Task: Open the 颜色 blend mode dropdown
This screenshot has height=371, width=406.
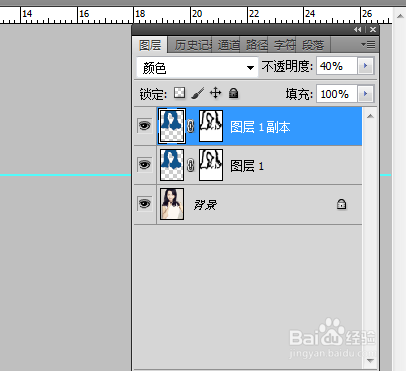Action: coord(197,68)
